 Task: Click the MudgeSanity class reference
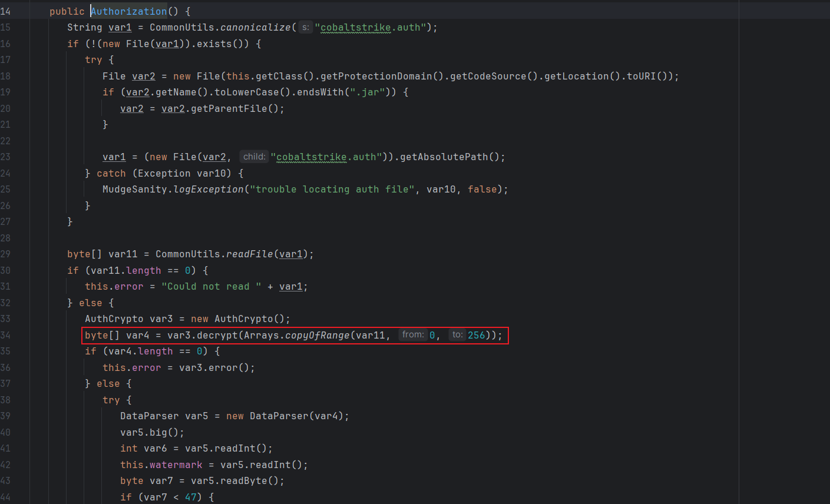[x=135, y=190]
